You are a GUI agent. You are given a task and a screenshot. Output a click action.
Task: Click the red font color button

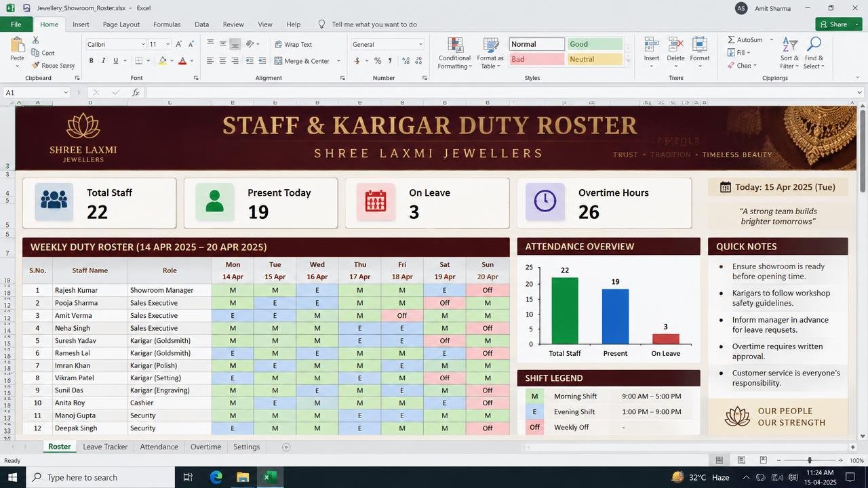[x=182, y=61]
